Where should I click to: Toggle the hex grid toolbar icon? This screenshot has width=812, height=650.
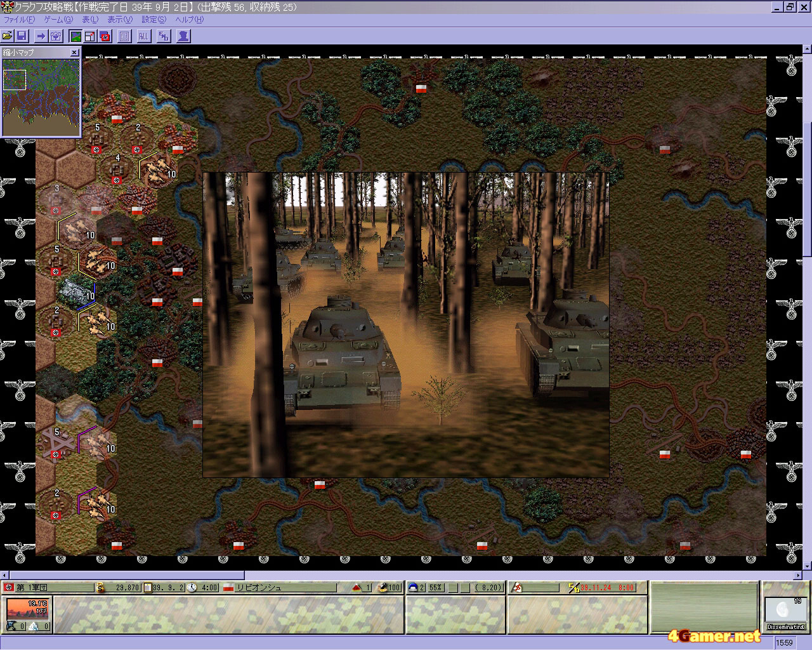[124, 36]
